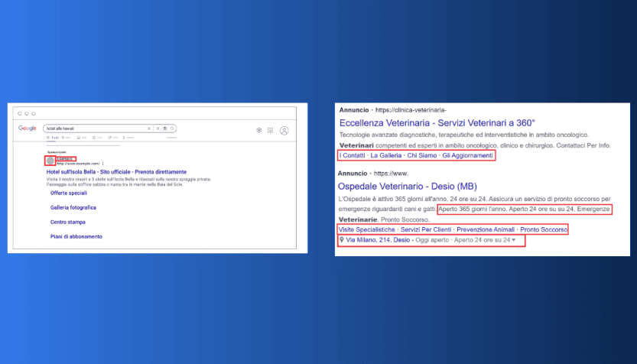Viewport: 637px width, 364px height.
Task: Open the 'Offerte speciali' sitelink
Action: pos(69,193)
